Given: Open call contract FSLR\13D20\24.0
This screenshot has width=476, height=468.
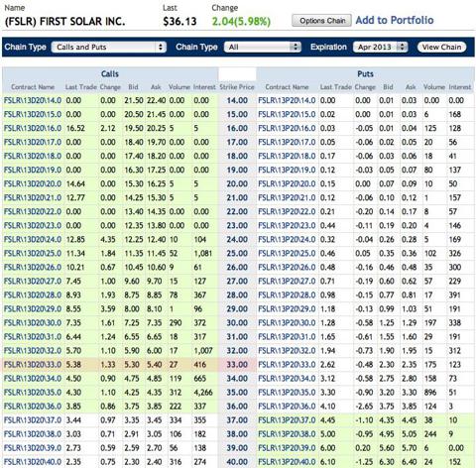Looking at the screenshot, I should [x=33, y=239].
